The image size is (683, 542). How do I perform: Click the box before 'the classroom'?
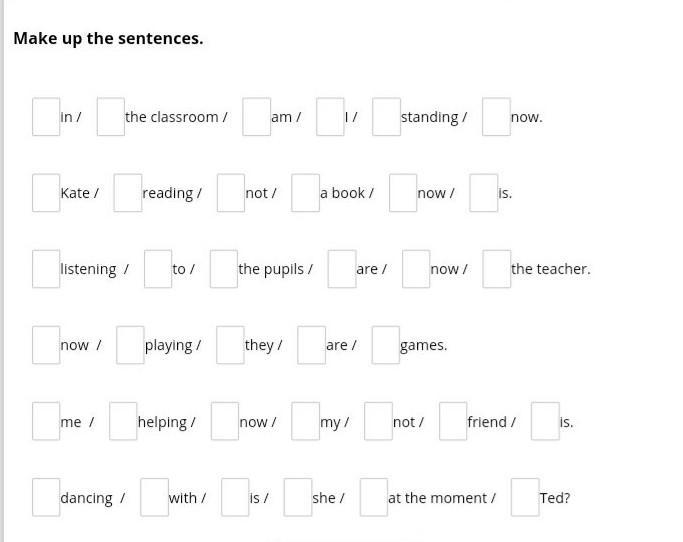[111, 117]
